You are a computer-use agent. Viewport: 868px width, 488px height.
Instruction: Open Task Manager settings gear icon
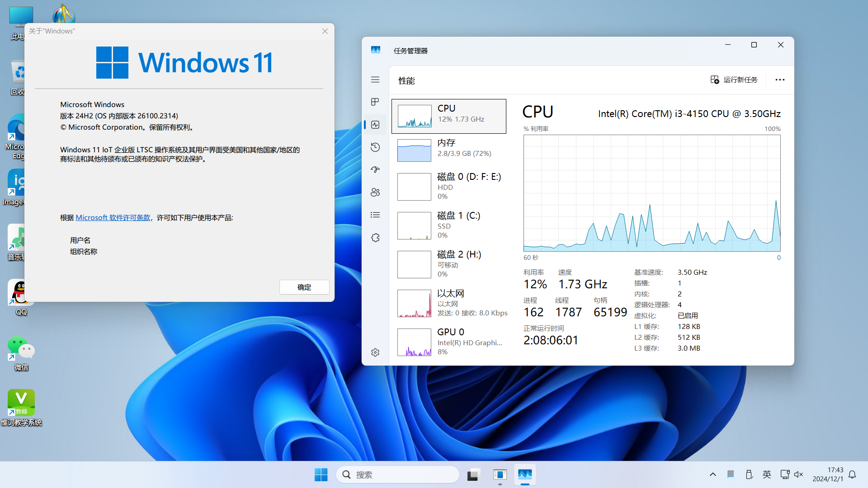point(375,352)
